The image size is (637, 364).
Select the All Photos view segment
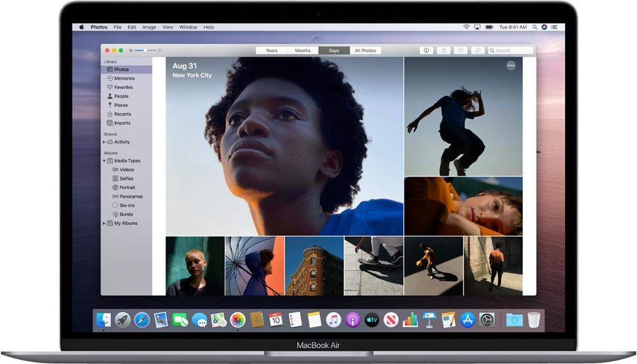click(x=365, y=51)
